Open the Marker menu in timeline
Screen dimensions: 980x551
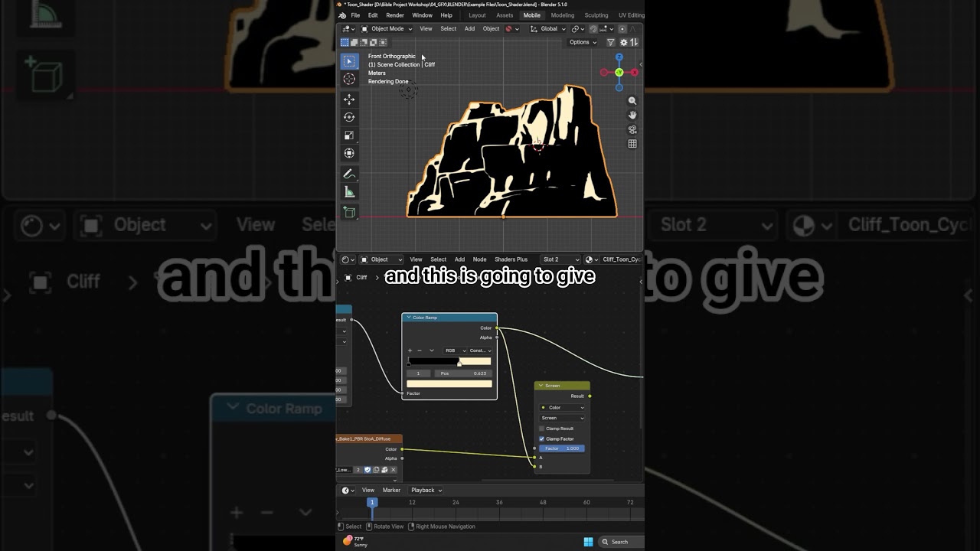(391, 491)
